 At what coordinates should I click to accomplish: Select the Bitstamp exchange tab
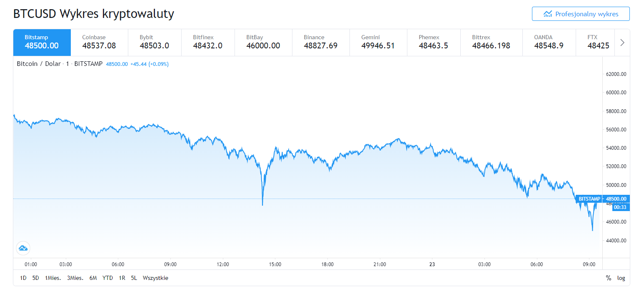point(42,42)
